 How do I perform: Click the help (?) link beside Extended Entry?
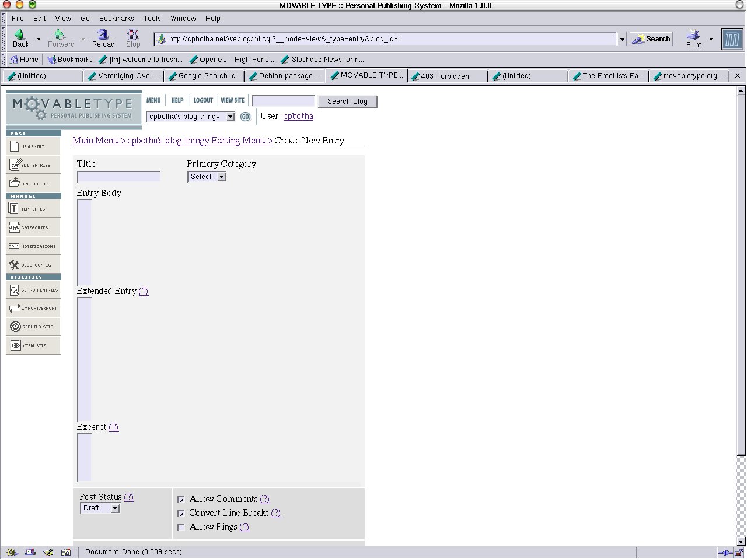pos(144,291)
